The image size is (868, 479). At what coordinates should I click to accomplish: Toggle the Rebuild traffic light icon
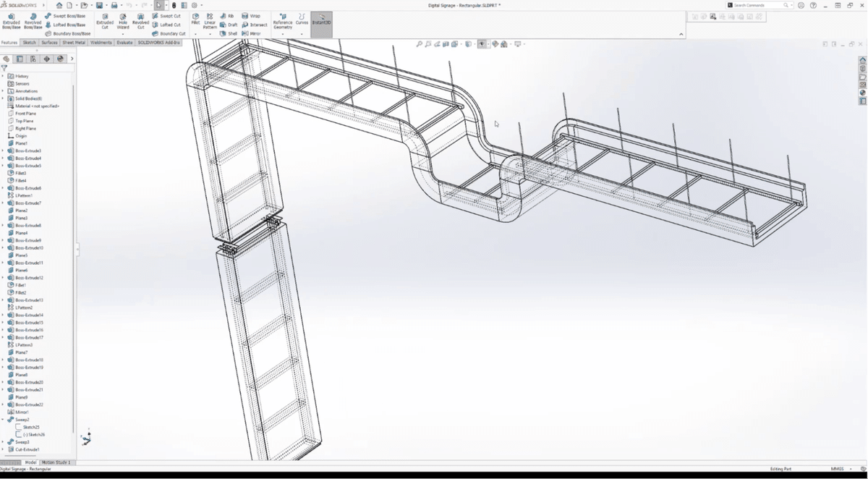pyautogui.click(x=174, y=5)
